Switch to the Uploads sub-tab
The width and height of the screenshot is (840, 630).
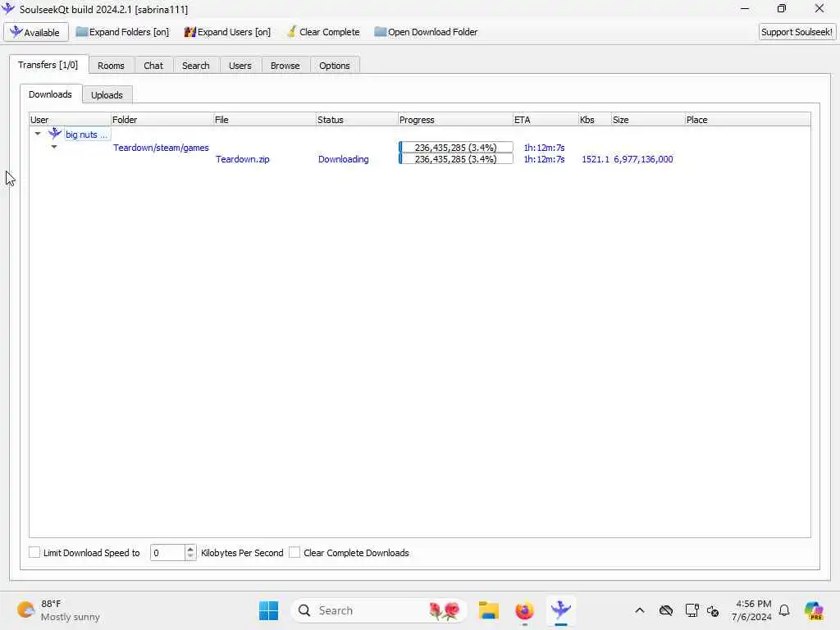coord(107,95)
